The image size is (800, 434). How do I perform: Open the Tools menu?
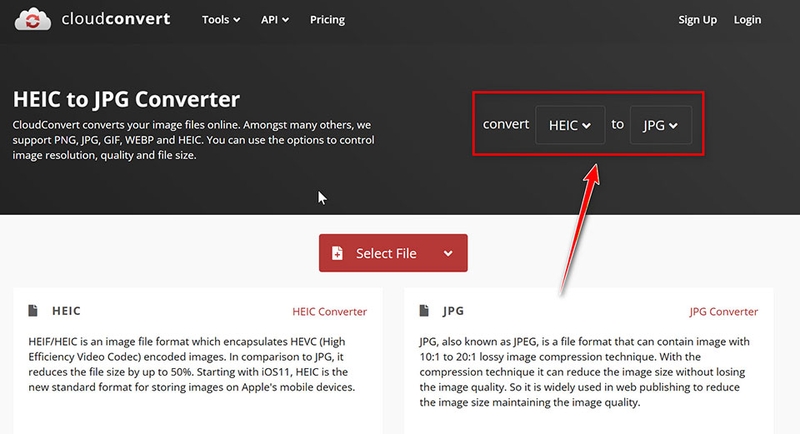click(220, 20)
